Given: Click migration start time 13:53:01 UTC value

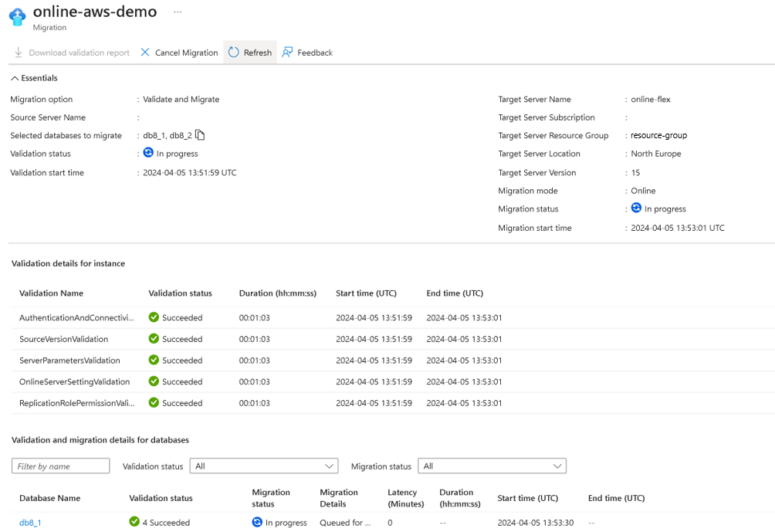Looking at the screenshot, I should (x=678, y=228).
